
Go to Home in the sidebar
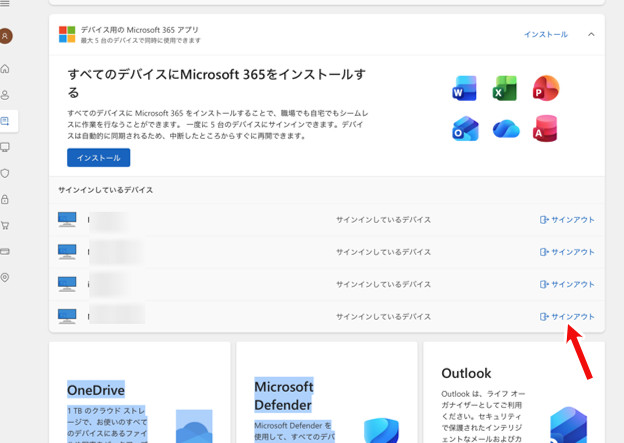(5, 68)
